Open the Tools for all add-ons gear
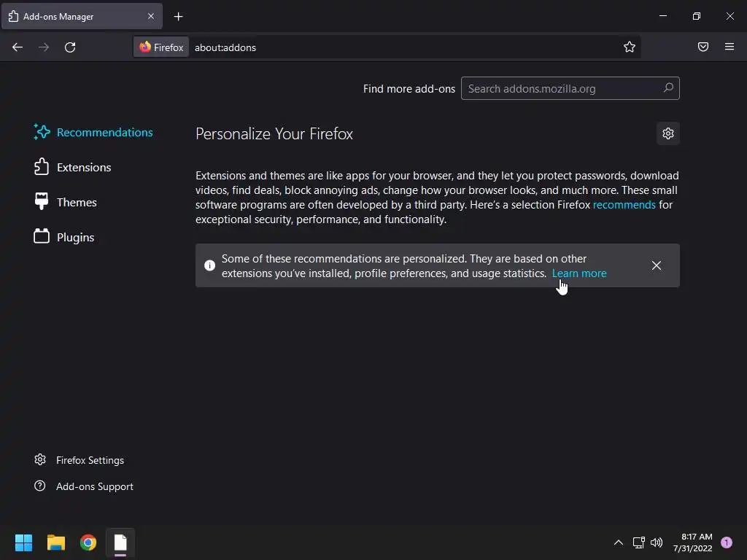747x560 pixels. [668, 133]
